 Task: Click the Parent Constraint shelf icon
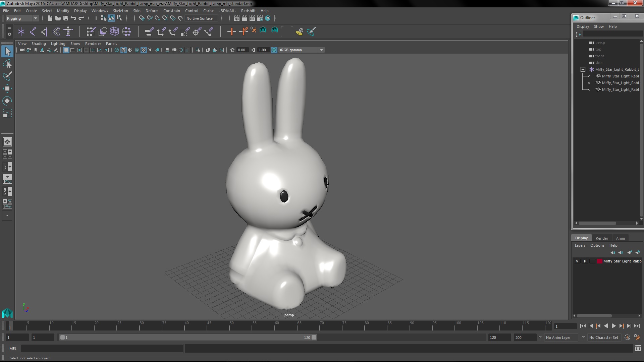[x=149, y=32]
